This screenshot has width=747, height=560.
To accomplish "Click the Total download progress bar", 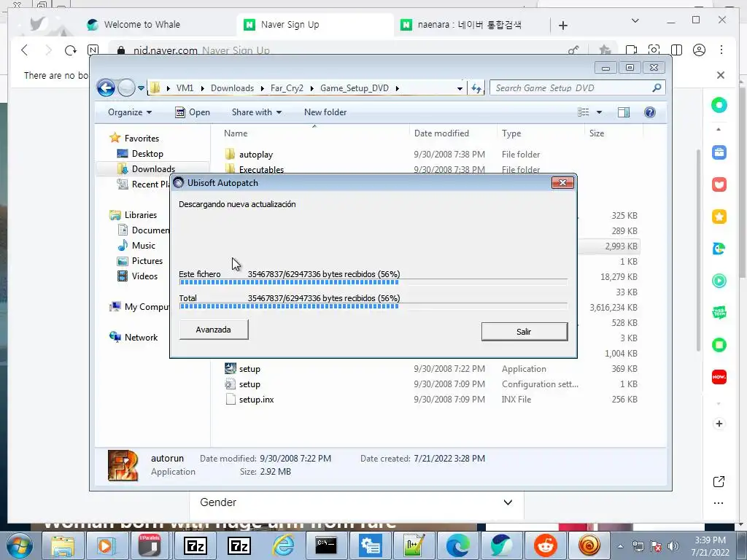I will point(373,306).
